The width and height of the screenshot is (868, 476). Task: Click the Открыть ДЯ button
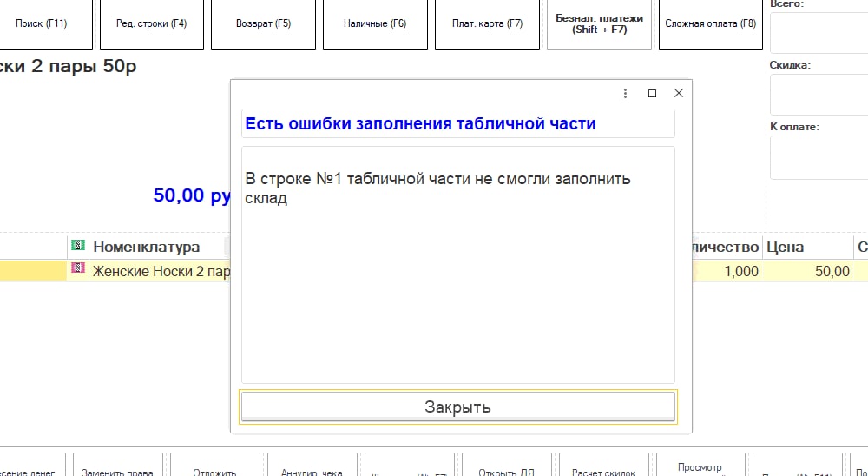507,465
